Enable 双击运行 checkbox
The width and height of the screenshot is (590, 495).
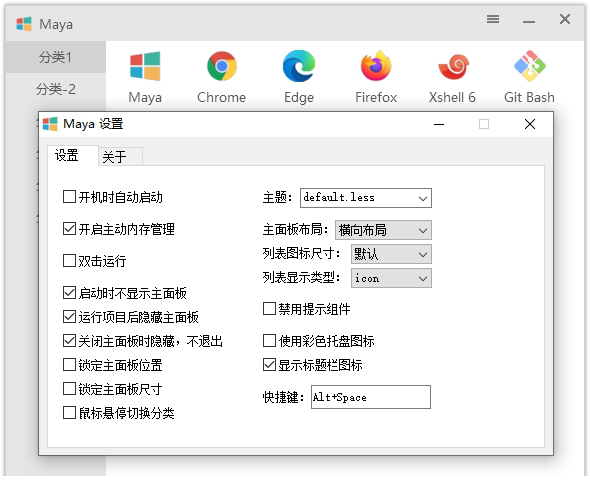click(69, 260)
